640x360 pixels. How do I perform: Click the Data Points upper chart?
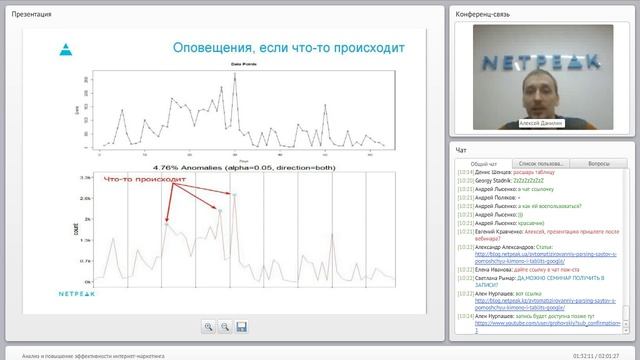click(x=244, y=109)
